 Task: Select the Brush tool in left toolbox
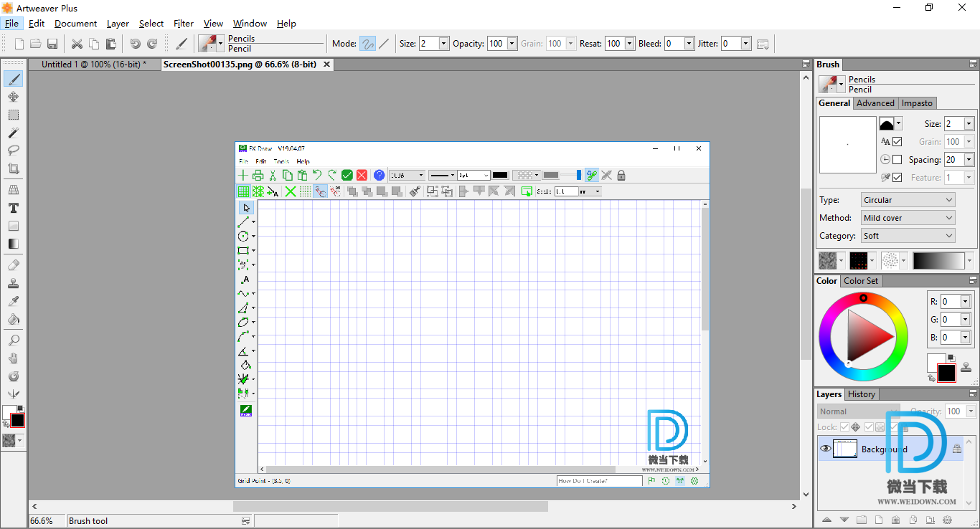(13, 79)
